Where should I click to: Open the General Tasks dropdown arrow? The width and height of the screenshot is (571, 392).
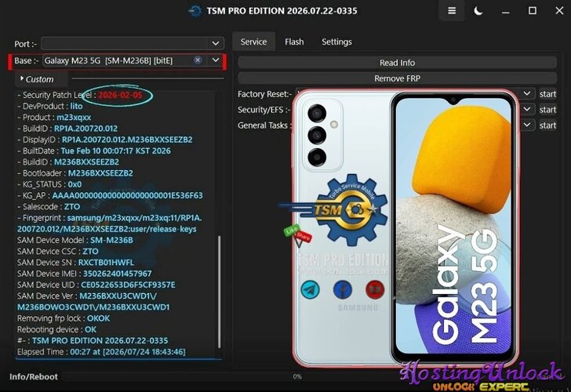[x=526, y=125]
